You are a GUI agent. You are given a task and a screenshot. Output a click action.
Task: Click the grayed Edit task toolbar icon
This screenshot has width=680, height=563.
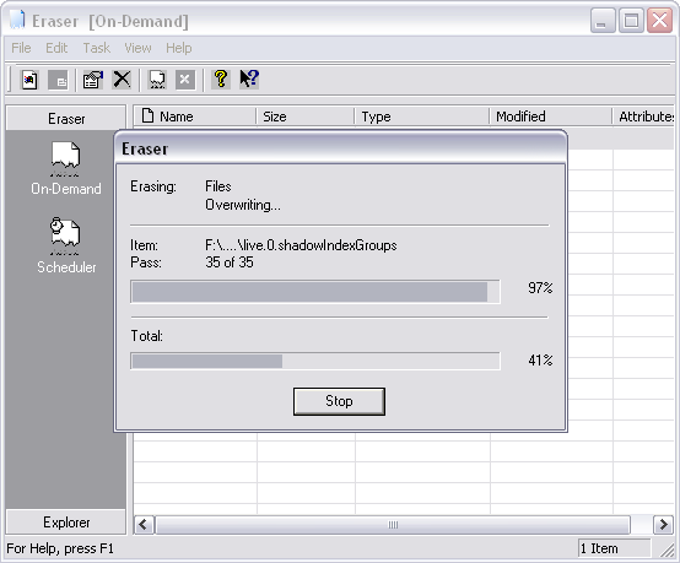pos(58,80)
